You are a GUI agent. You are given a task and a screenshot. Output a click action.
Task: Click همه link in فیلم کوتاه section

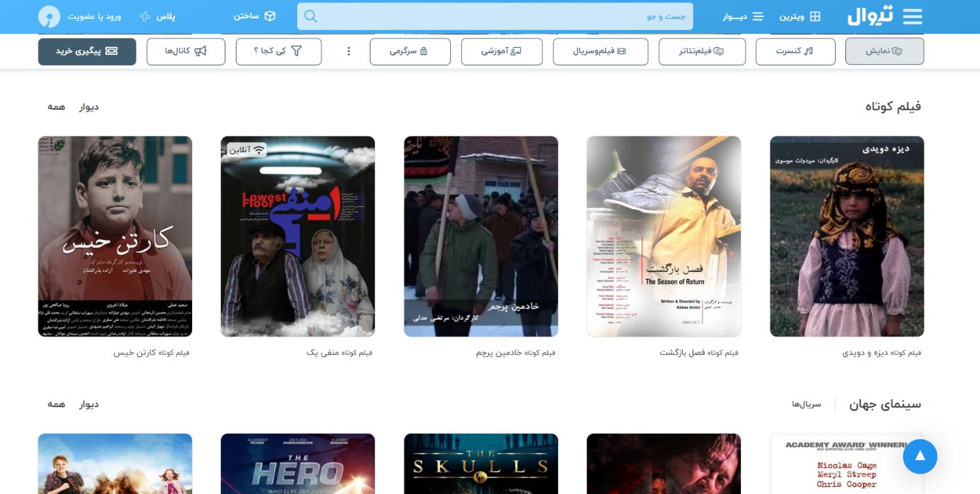coord(56,107)
